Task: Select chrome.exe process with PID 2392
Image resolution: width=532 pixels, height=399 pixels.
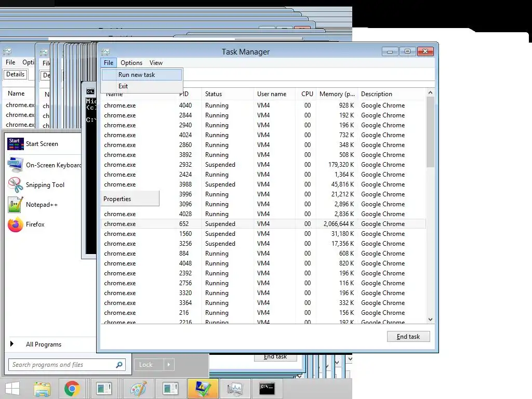Action: [x=263, y=273]
